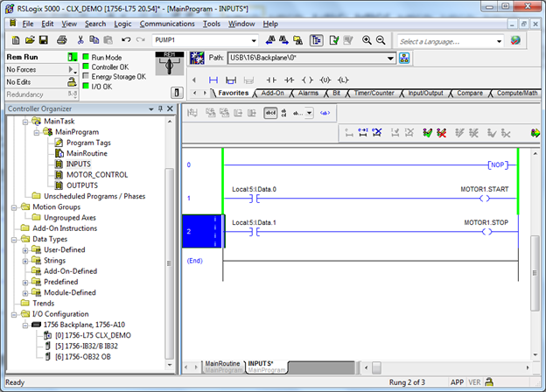
Task: Toggle the I/O OK indicator
Action: point(86,86)
